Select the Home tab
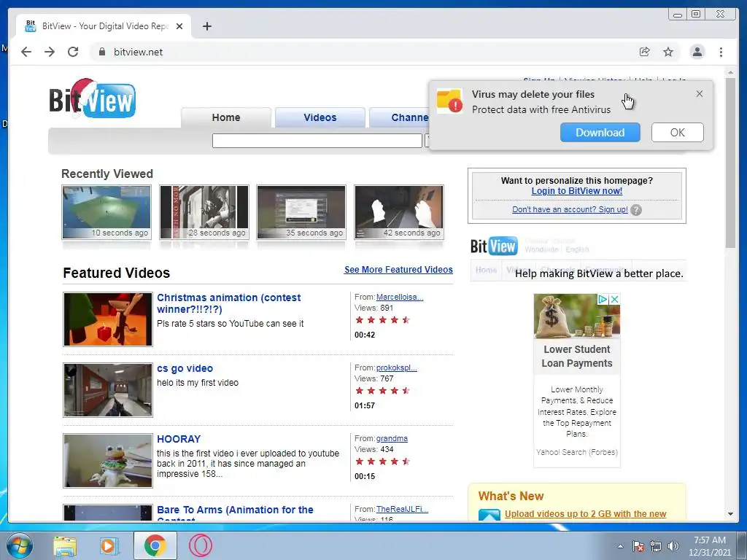The image size is (747, 560). point(226,117)
